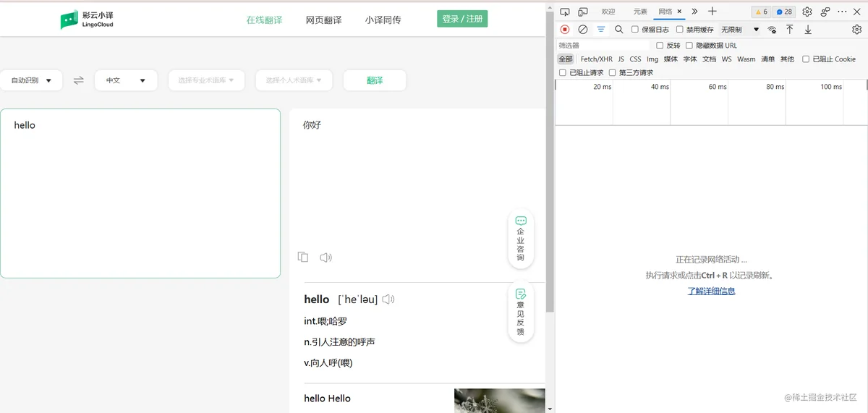Screen dimensions: 868x413
Task: Switch to the 元素 DevTools tab
Action: 640,12
